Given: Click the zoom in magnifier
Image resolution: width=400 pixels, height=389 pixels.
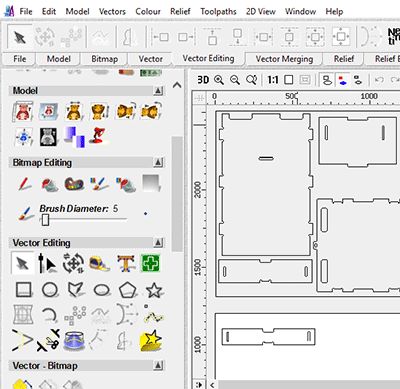Looking at the screenshot, I should click(219, 80).
